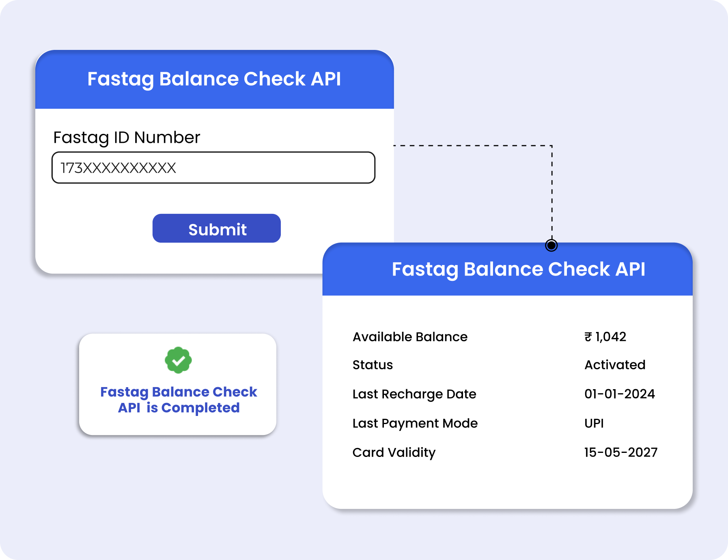Click inside the Fastag ID Number field
Image resolution: width=728 pixels, height=560 pixels.
[x=213, y=168]
